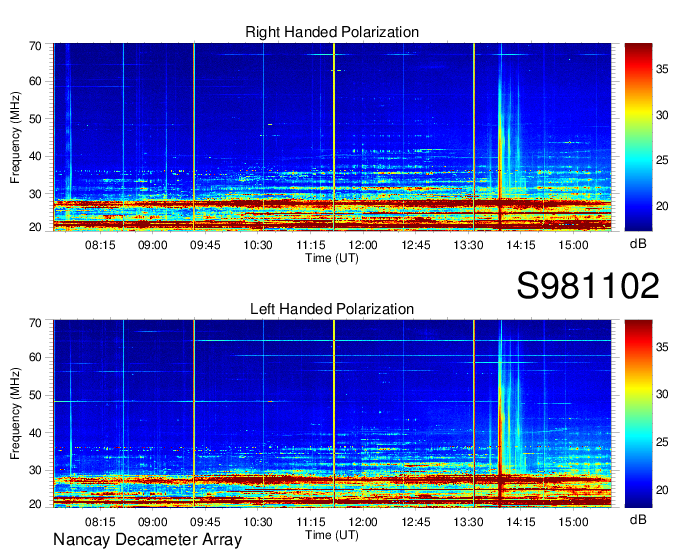This screenshot has width=680, height=552.
Task: Click the Right Handed plot's dB colorbar
Action: click(638, 137)
